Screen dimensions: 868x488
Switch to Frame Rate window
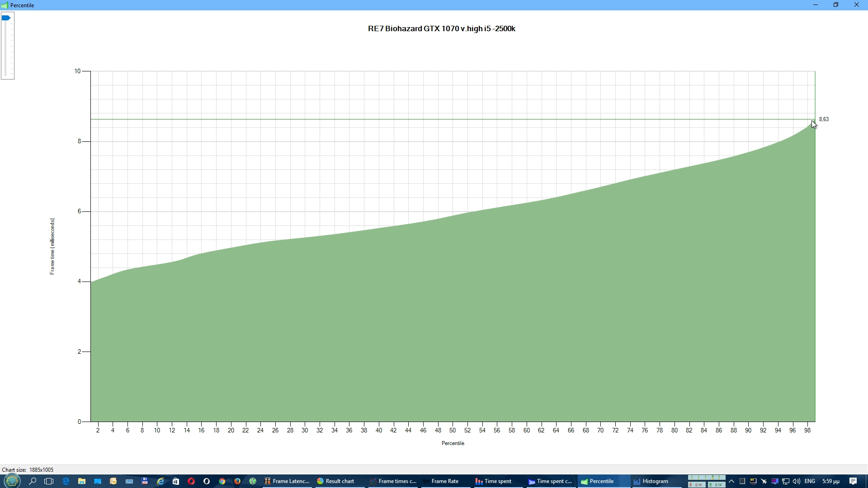[x=446, y=481]
